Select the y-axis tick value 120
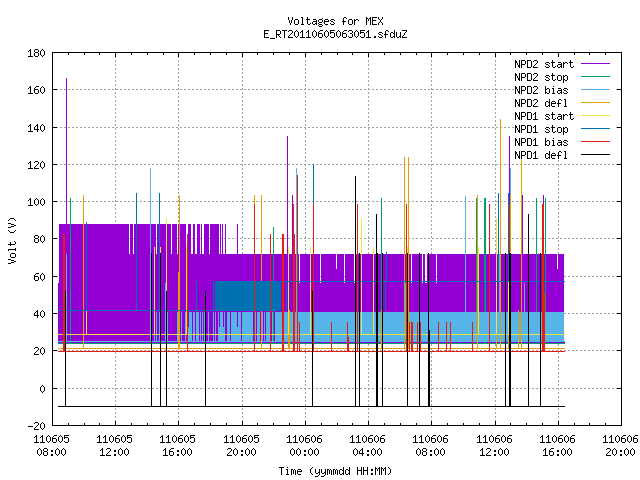Screen dimensions: 640x480 pos(36,165)
